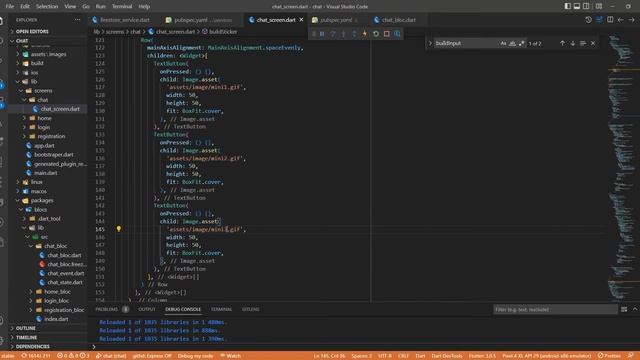Open chat_event.dart in explorer tree
Screen dimensions: 640x360
(48, 273)
